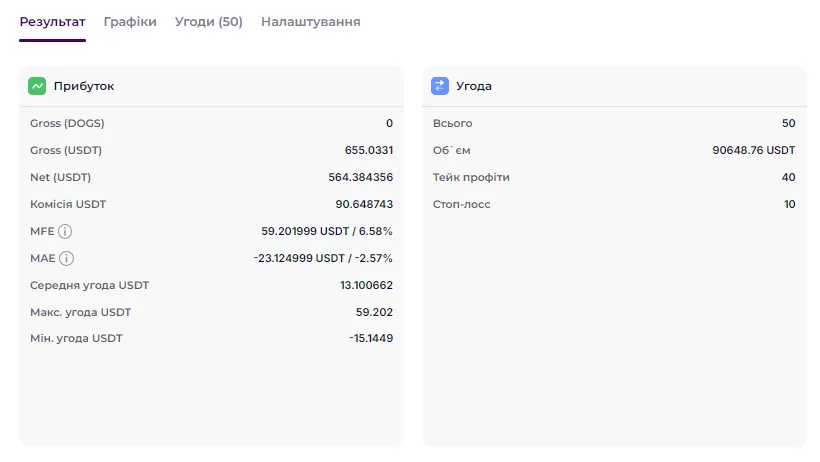Open the Угоди (50) tab

[x=208, y=22]
